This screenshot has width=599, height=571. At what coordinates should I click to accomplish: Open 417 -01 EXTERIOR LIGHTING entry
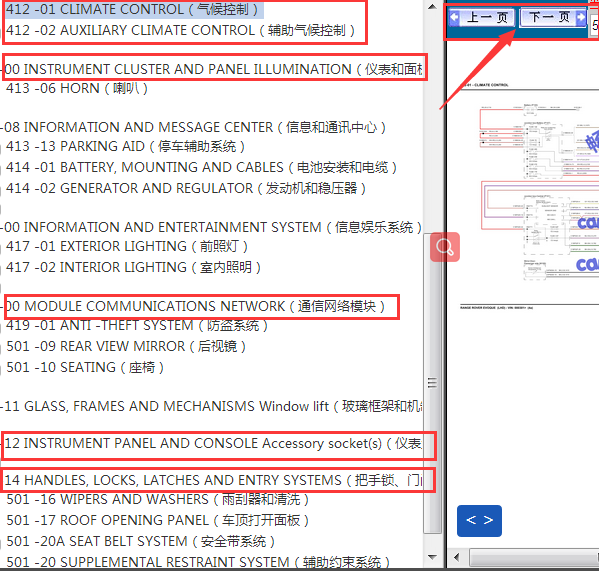click(x=127, y=246)
